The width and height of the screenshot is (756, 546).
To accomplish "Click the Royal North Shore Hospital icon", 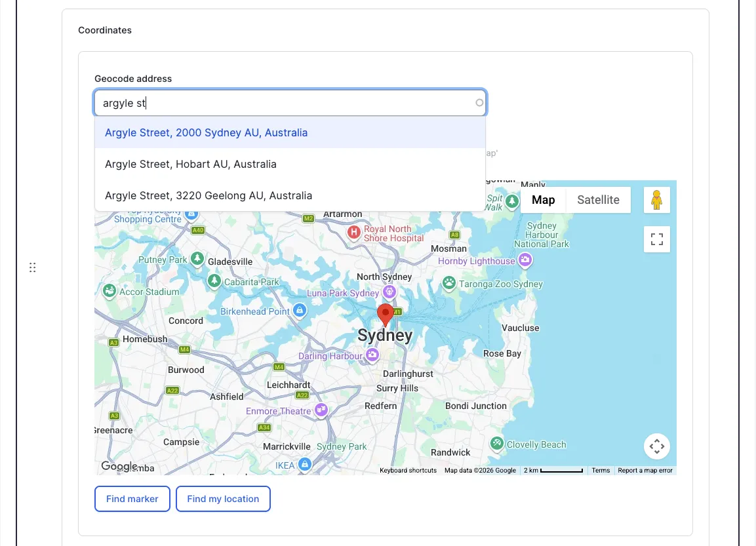I will pyautogui.click(x=354, y=232).
